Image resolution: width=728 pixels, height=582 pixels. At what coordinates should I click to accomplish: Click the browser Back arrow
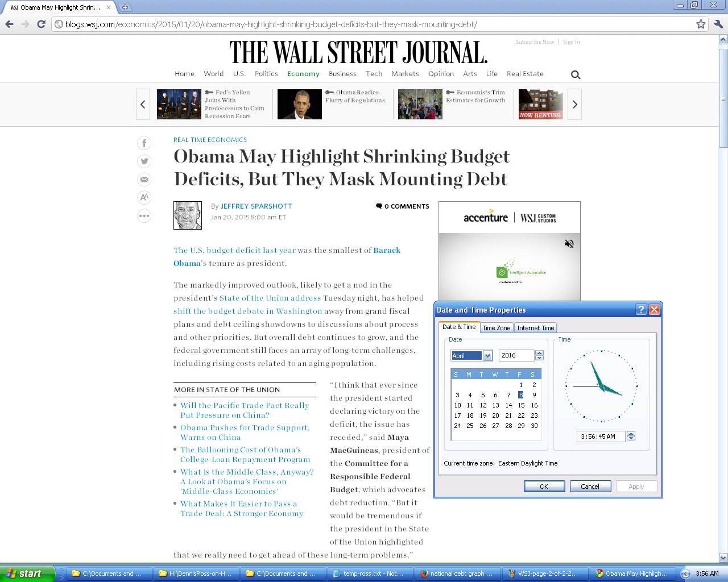[x=9, y=24]
